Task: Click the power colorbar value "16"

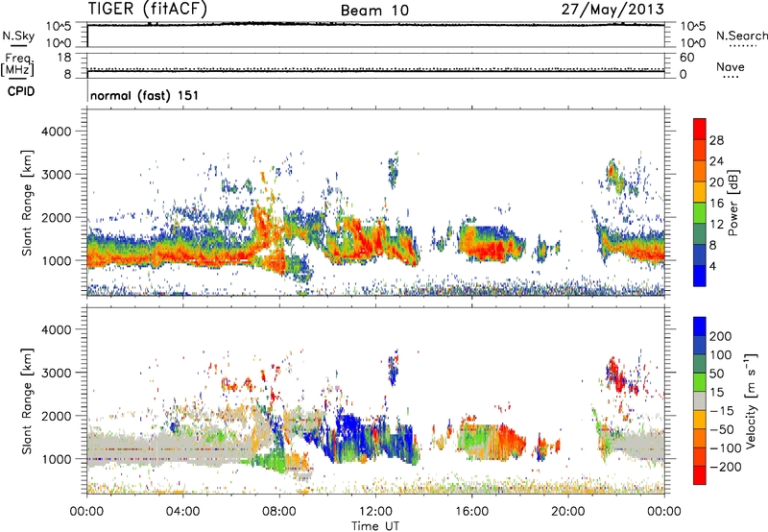Action: pos(716,204)
